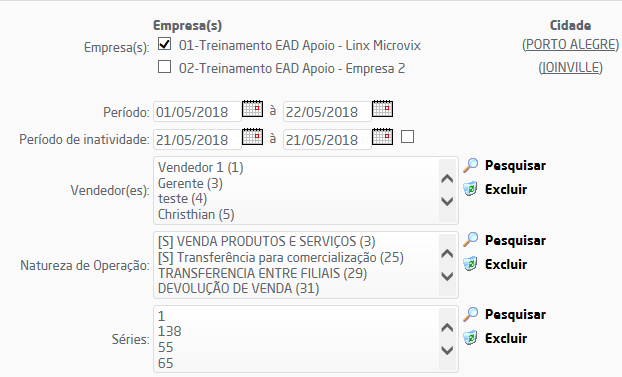Enable the Período de inatividade checkbox
The height and width of the screenshot is (377, 622).
tap(407, 137)
